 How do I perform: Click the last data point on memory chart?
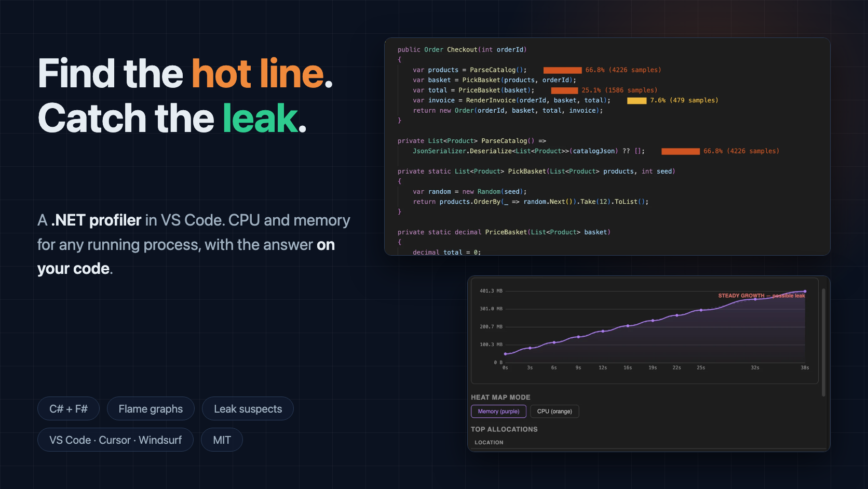(805, 292)
